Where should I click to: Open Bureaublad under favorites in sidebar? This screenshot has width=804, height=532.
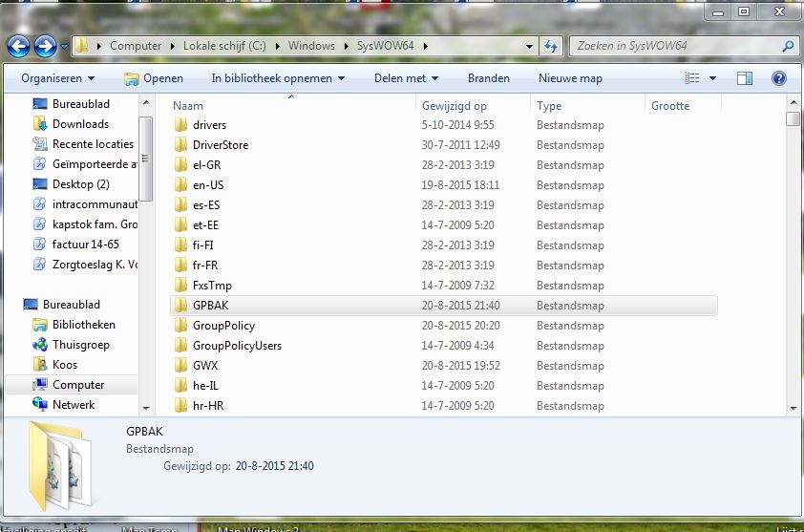pyautogui.click(x=72, y=103)
